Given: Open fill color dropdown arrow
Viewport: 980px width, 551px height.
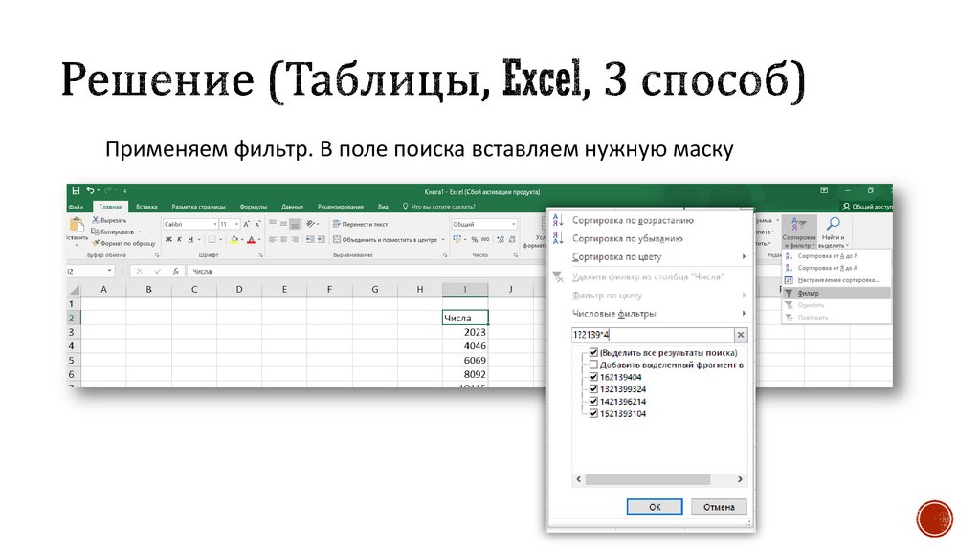Looking at the screenshot, I should (x=242, y=239).
